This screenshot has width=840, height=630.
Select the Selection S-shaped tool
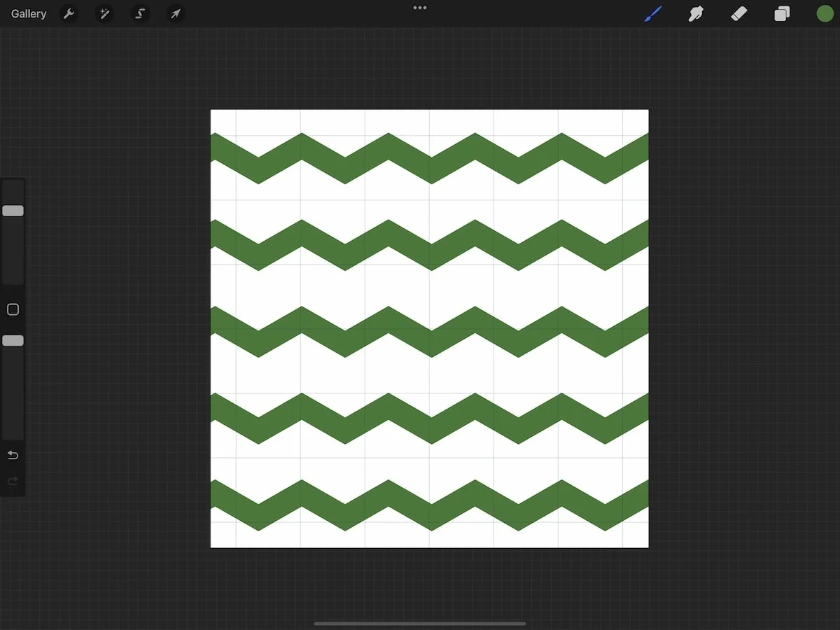[x=140, y=14]
